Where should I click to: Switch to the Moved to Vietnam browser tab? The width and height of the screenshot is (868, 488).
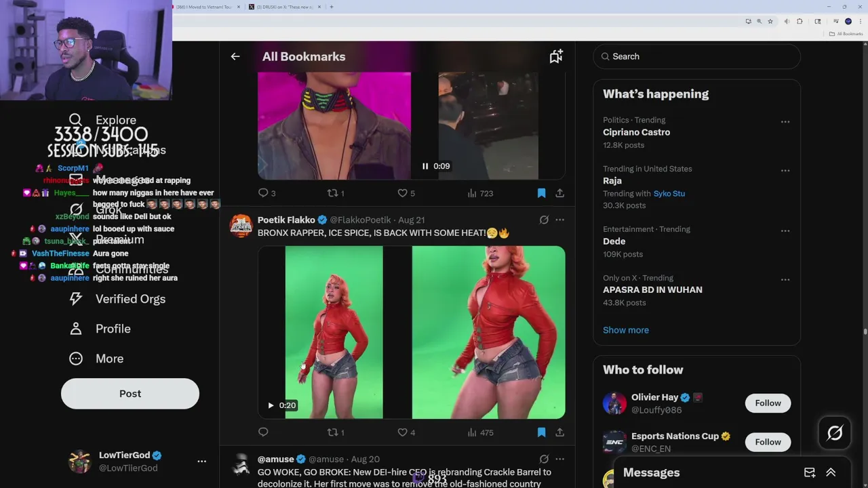tap(203, 7)
